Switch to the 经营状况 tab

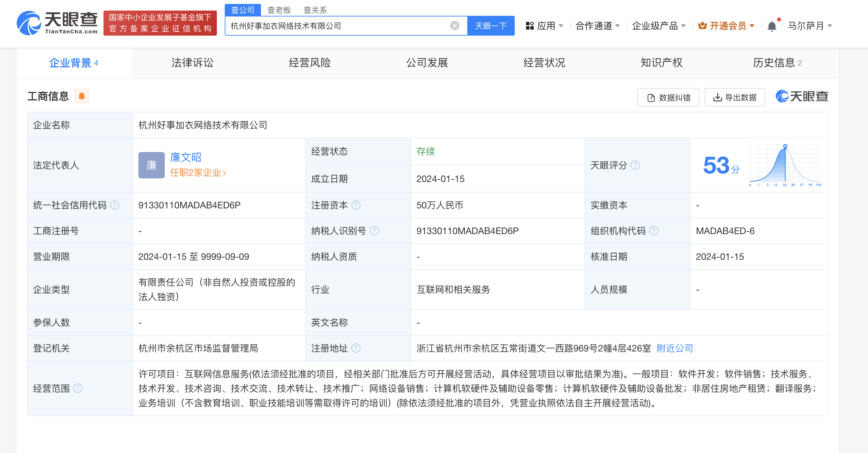[544, 63]
